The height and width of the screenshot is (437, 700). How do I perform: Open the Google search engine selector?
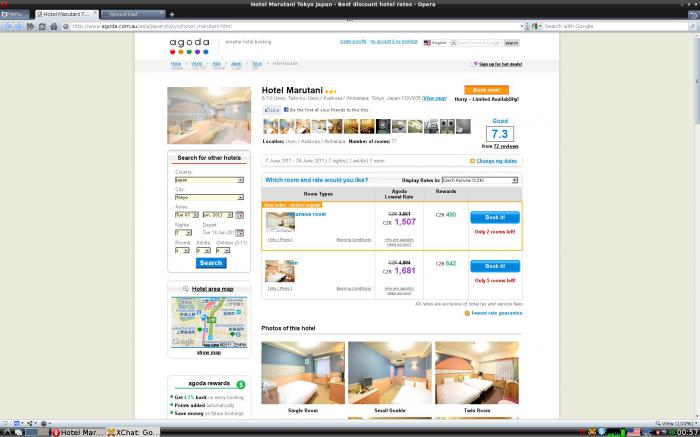534,26
